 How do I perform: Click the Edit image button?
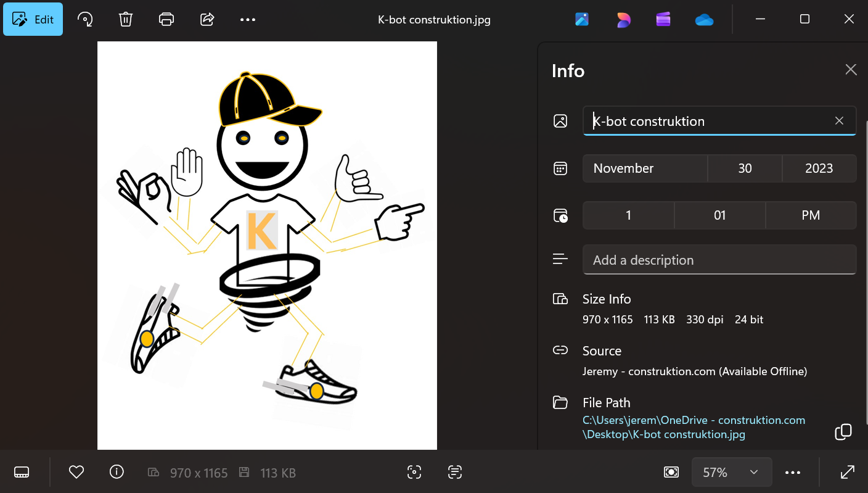pyautogui.click(x=33, y=19)
